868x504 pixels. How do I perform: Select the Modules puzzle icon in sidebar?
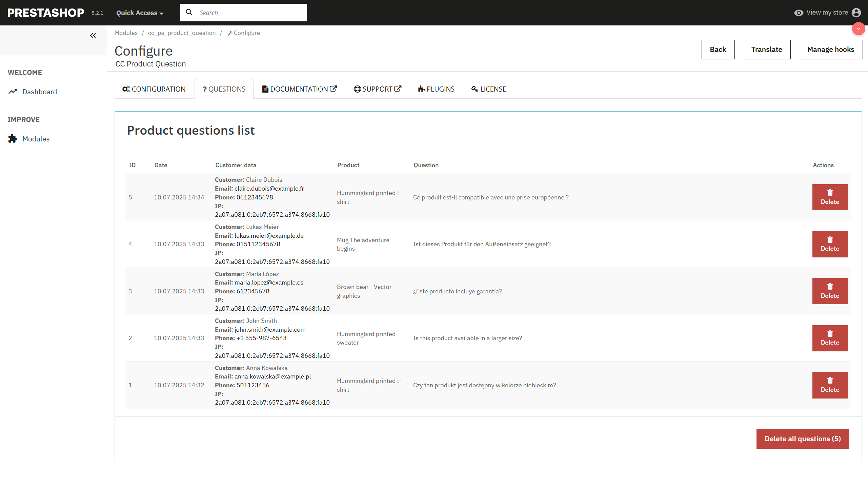12,139
